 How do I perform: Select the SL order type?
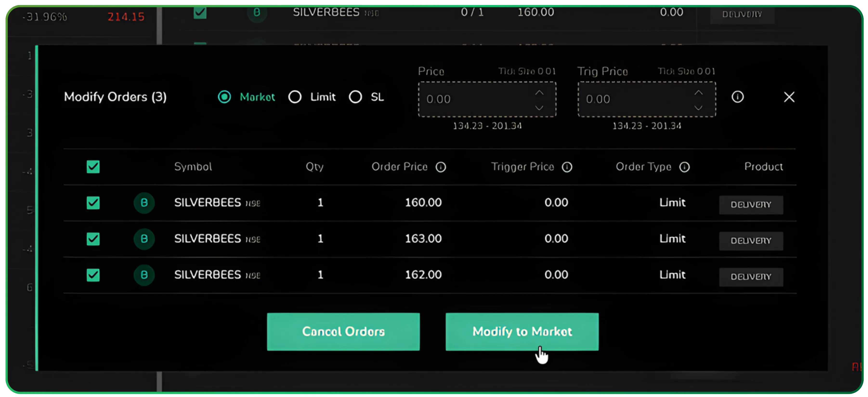pyautogui.click(x=355, y=97)
